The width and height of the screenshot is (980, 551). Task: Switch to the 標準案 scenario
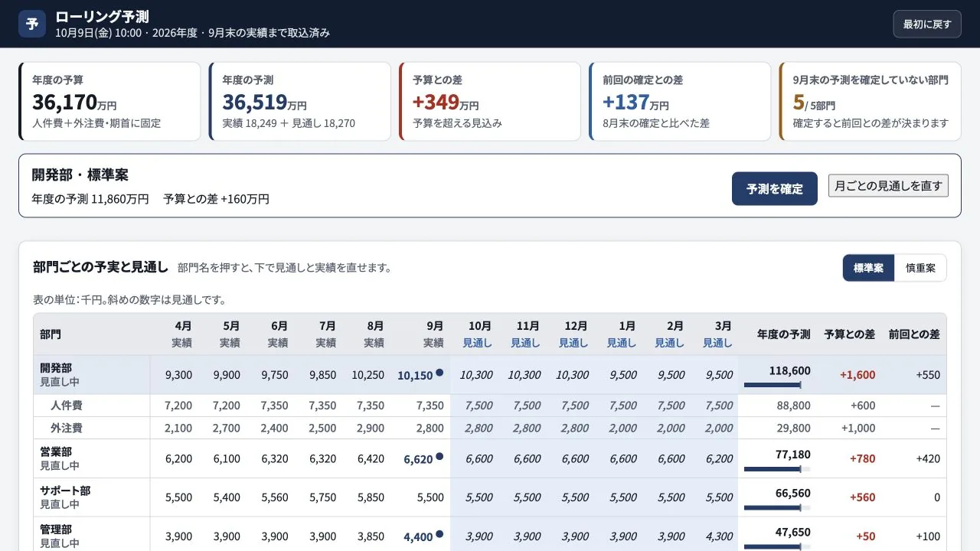coord(868,268)
